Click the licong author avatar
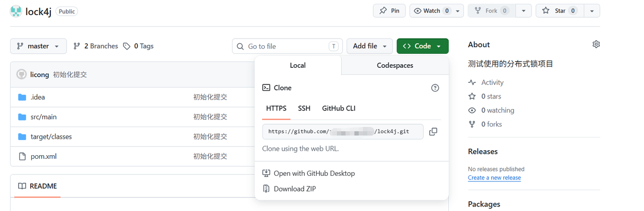Viewport: 644px width, 211px height. tap(22, 74)
